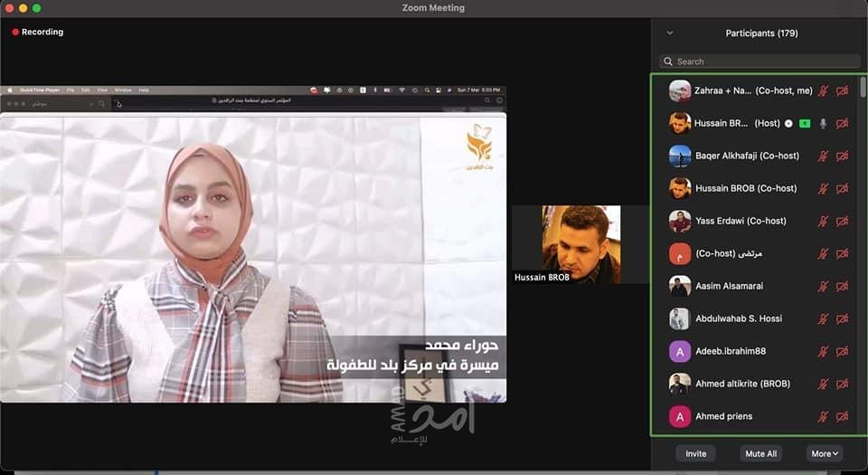The image size is (868, 475).
Task: Select Hussain BROB video thumbnail
Action: click(x=581, y=244)
